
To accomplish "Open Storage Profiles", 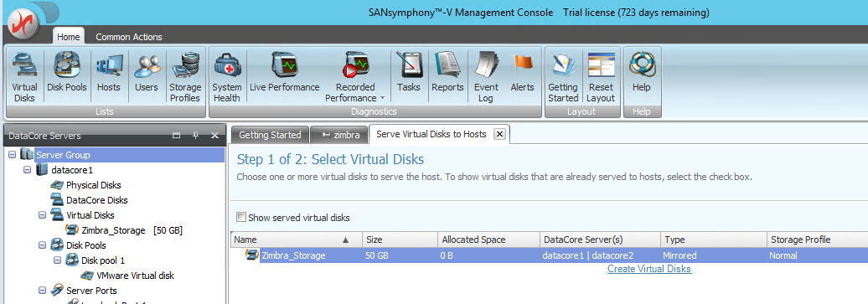I will click(x=185, y=76).
